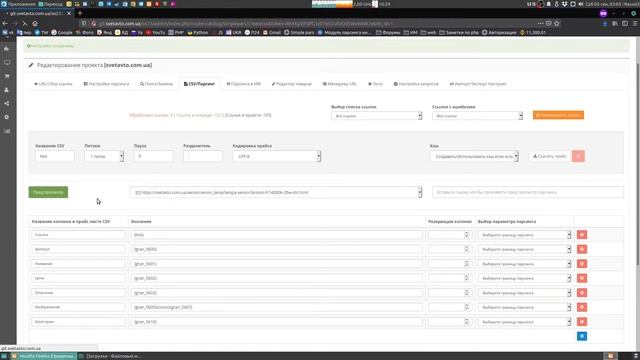Switch to Логи tab
640x360 pixels.
click(375, 84)
